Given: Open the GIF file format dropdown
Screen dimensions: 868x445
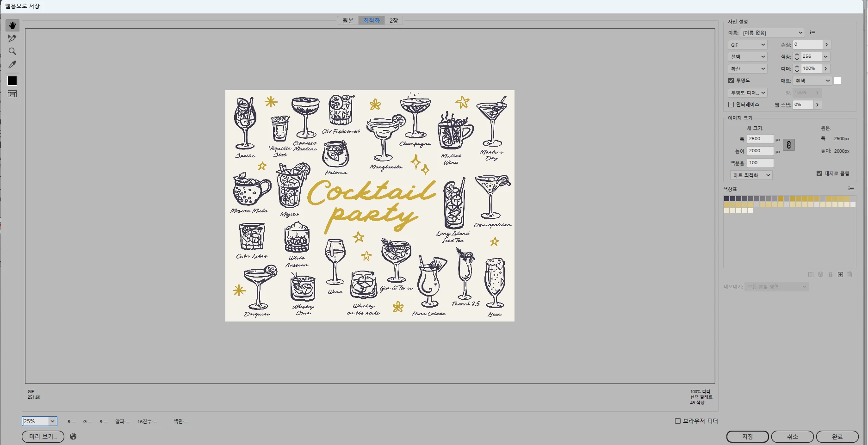Looking at the screenshot, I should [748, 45].
